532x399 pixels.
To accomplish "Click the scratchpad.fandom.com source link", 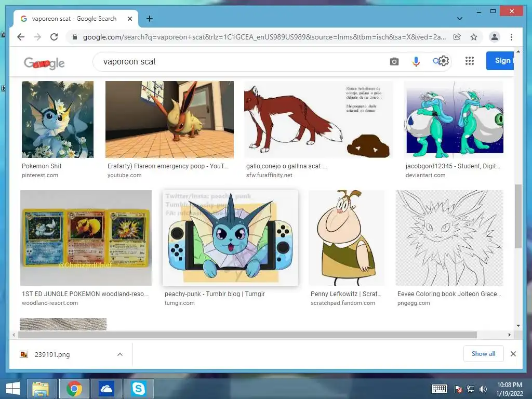I will click(343, 303).
